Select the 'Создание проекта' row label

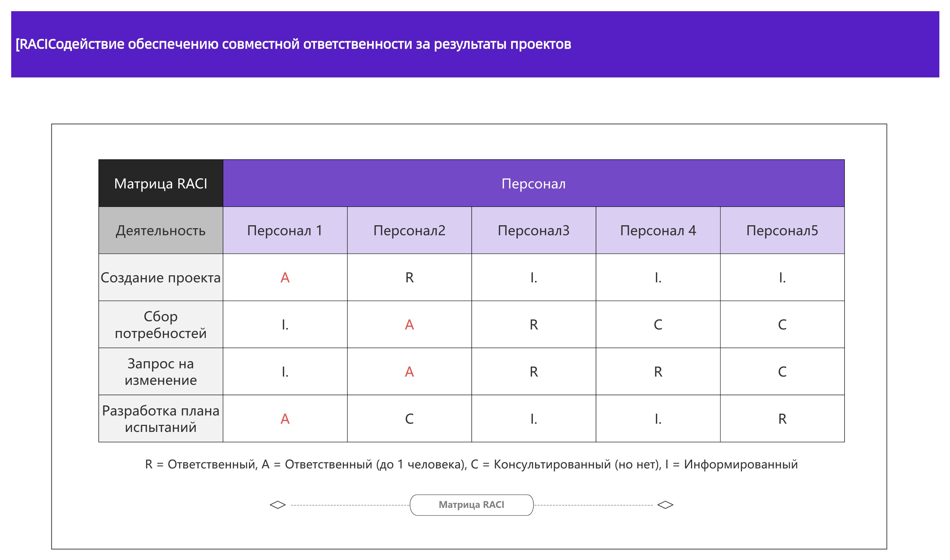pos(161,277)
